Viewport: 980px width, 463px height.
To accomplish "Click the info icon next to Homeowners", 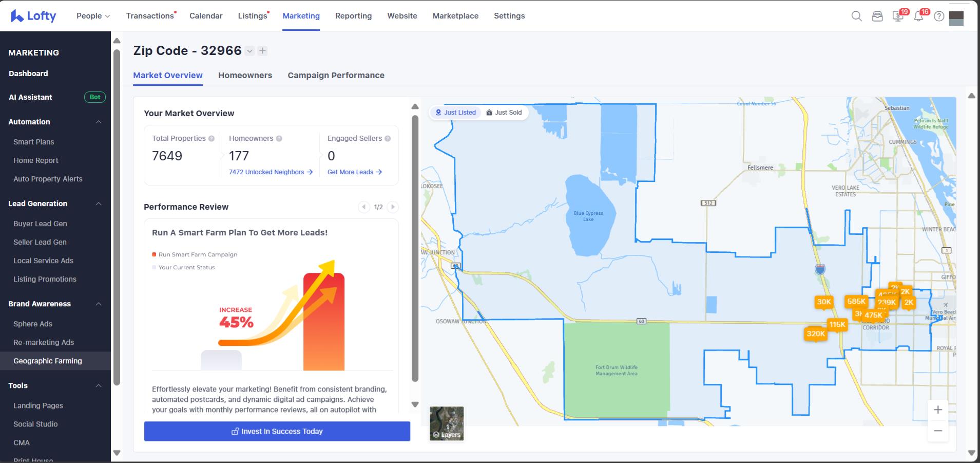I will click(279, 139).
